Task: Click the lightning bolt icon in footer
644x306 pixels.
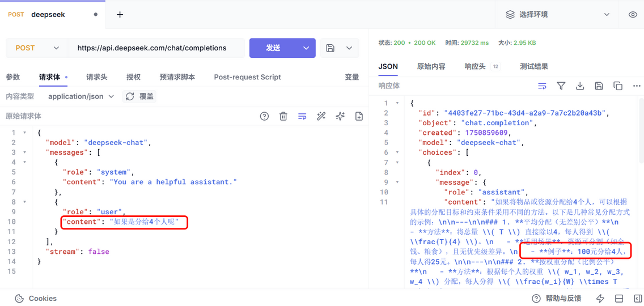Action: click(x=600, y=298)
